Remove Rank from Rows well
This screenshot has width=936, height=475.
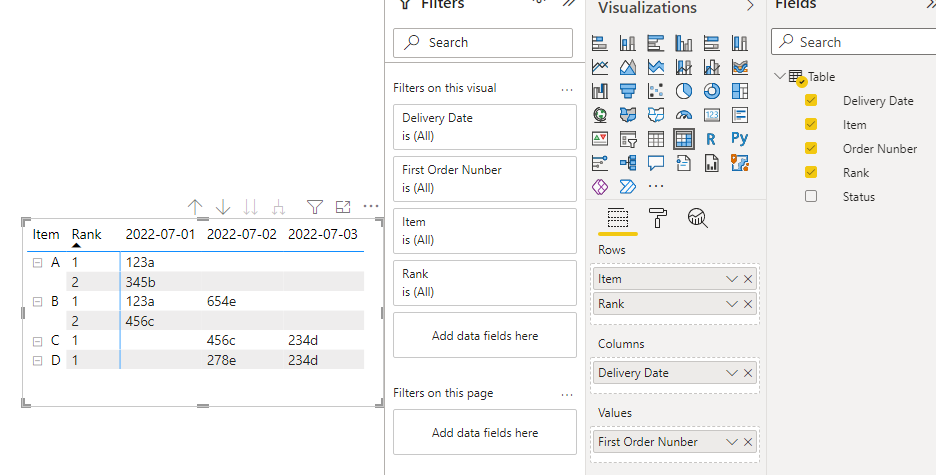point(748,304)
